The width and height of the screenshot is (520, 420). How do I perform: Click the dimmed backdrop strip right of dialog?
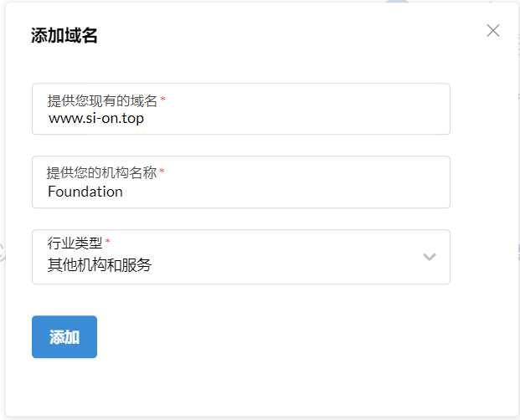(x=517, y=209)
